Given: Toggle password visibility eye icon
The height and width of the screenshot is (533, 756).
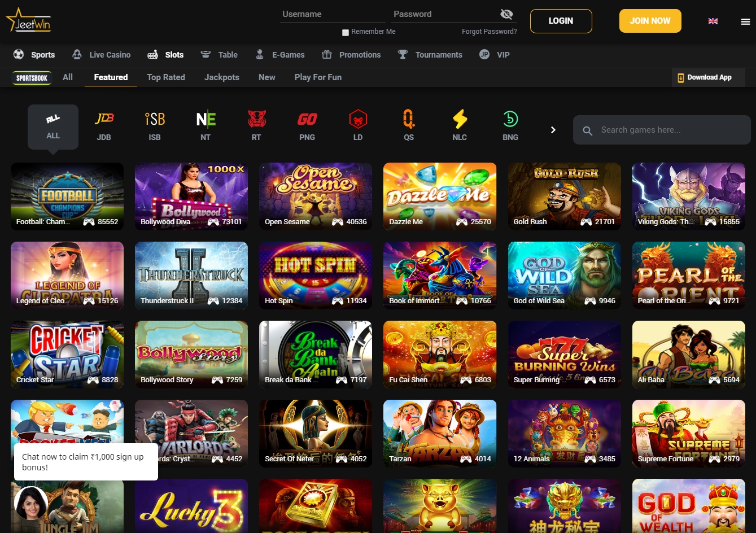Looking at the screenshot, I should coord(506,15).
